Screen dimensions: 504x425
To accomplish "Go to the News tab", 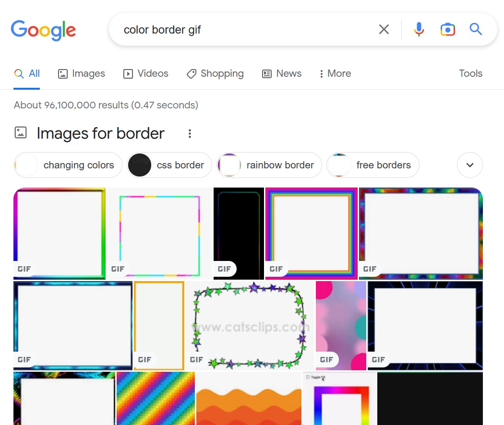I will click(x=282, y=73).
